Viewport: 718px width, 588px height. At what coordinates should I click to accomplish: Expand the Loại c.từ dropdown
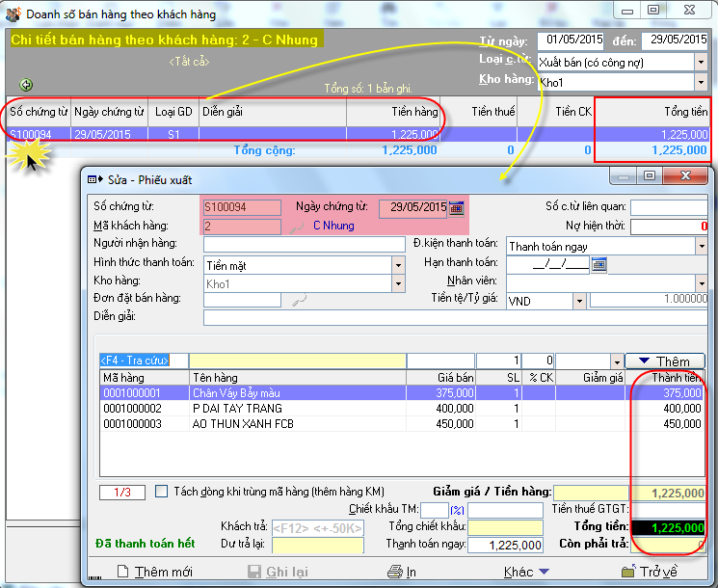tap(700, 61)
